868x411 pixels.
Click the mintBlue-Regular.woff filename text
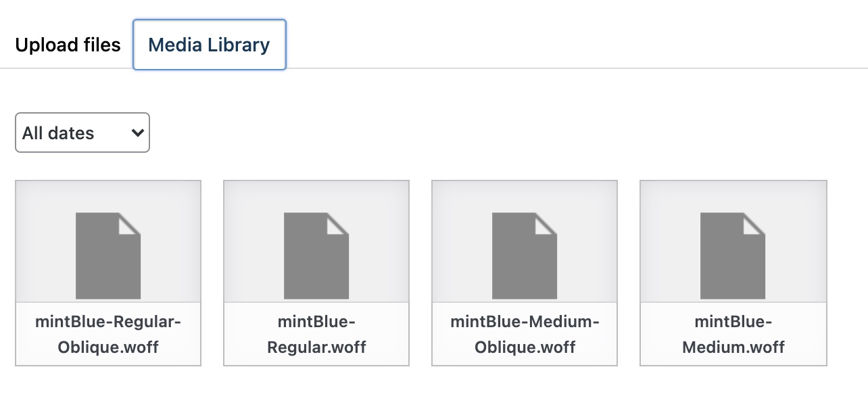(316, 335)
